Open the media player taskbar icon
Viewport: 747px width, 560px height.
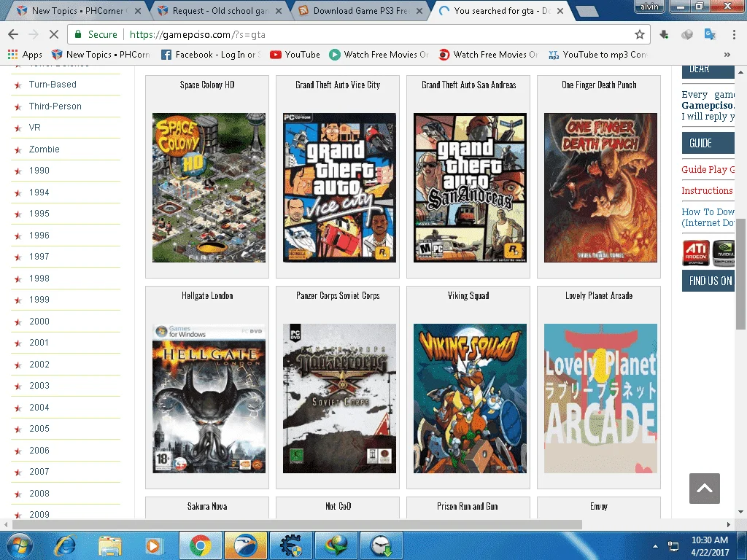(153, 545)
